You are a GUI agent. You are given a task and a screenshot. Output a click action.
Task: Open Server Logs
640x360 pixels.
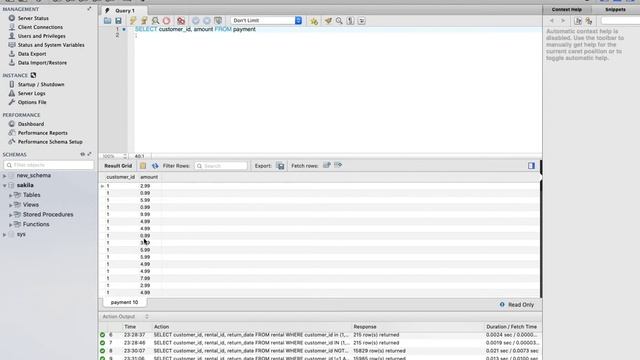coord(31,93)
